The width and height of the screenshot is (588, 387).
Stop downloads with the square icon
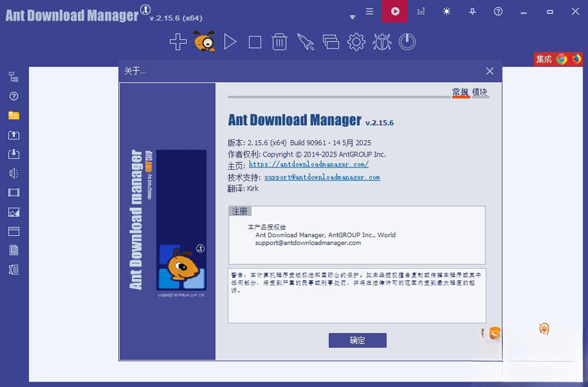[255, 42]
